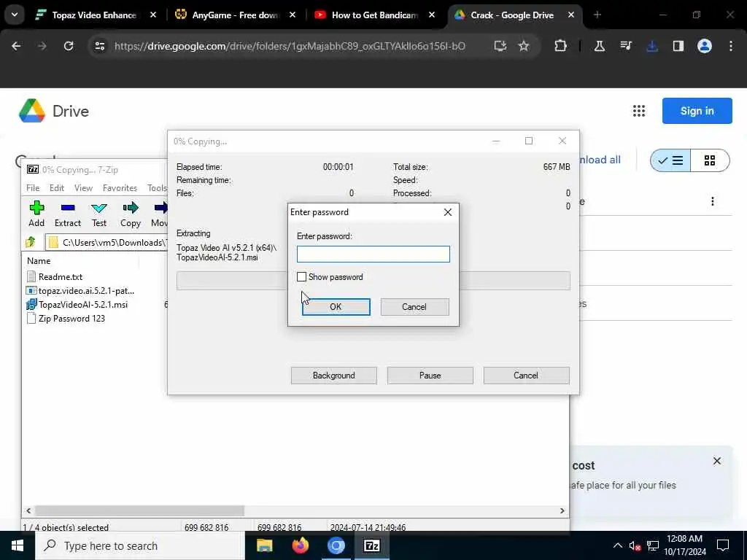Open the browser downloads icon
747x560 pixels.
coord(651,46)
